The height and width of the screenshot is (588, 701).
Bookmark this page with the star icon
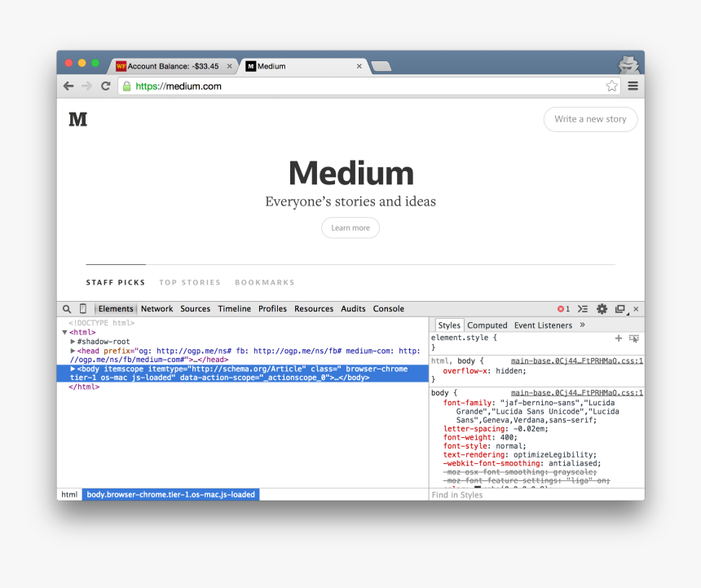coord(611,86)
